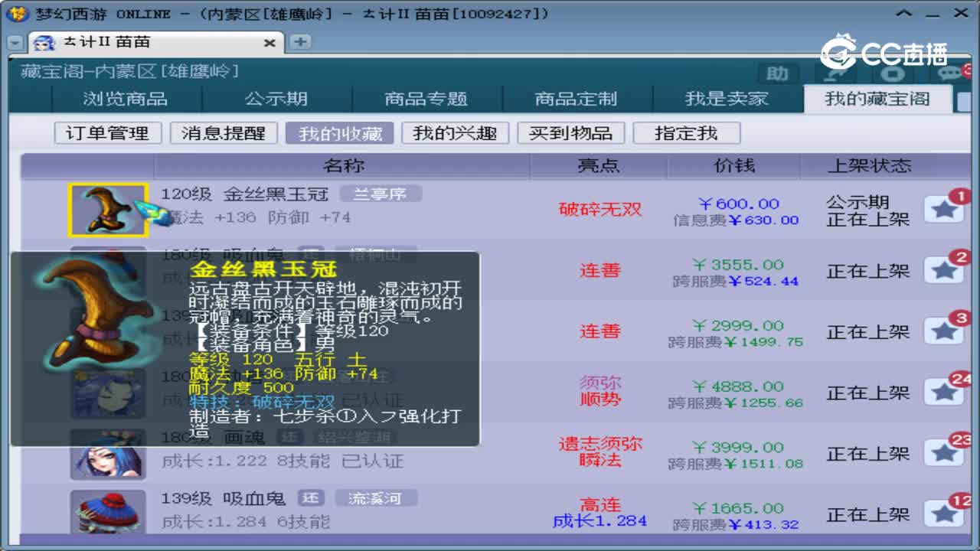Open a new tab with the plus icon
Viewport: 980px width, 551px height.
point(299,42)
